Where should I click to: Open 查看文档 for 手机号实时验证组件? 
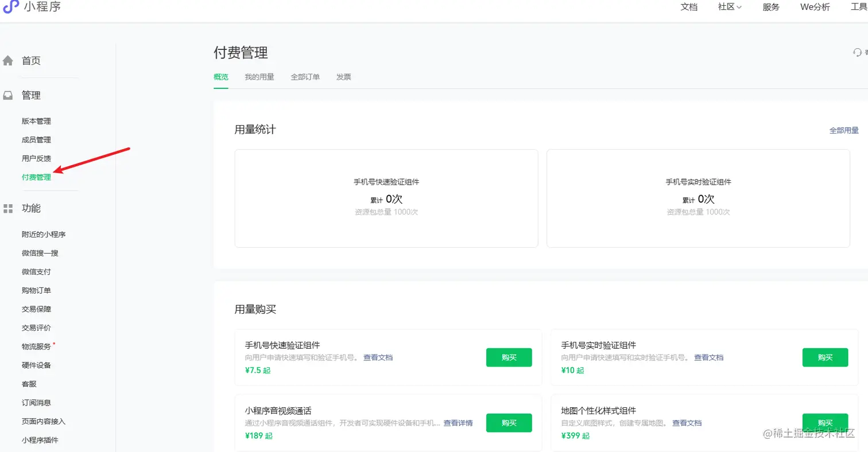point(709,357)
